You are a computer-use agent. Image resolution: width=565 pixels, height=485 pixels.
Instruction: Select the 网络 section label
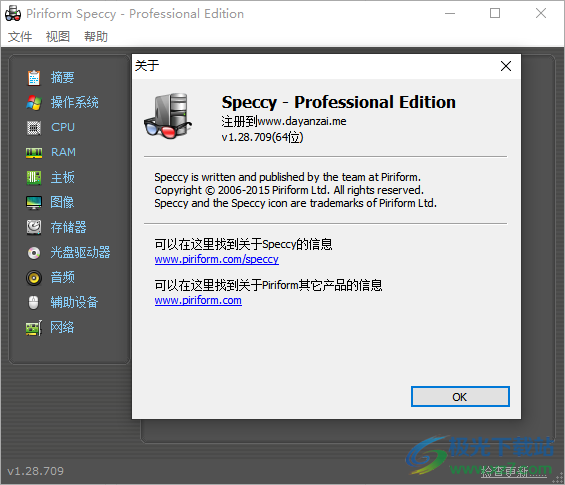tap(62, 327)
